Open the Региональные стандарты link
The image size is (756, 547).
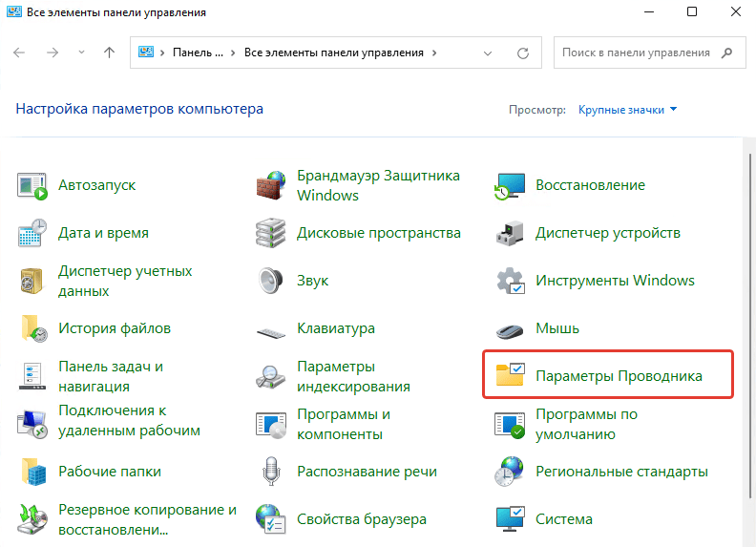click(x=622, y=472)
